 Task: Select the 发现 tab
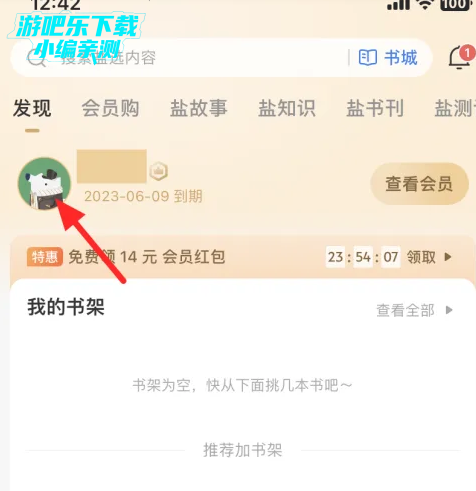point(32,108)
